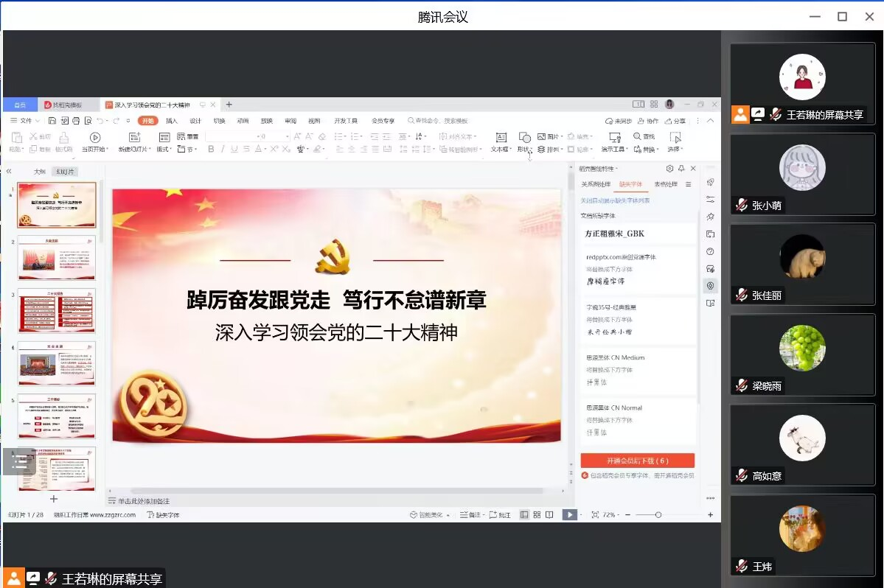The width and height of the screenshot is (884, 588).
Task: Click the 开通会员后下载 (6) button
Action: tap(637, 461)
